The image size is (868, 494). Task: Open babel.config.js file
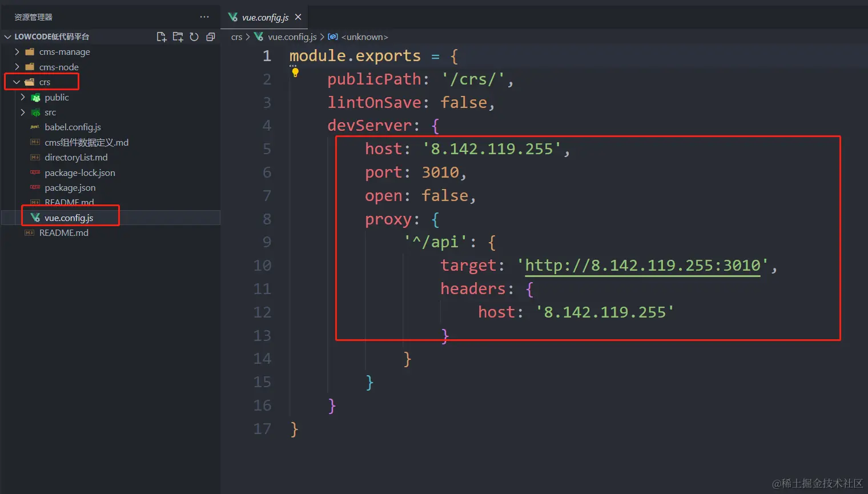click(x=73, y=127)
